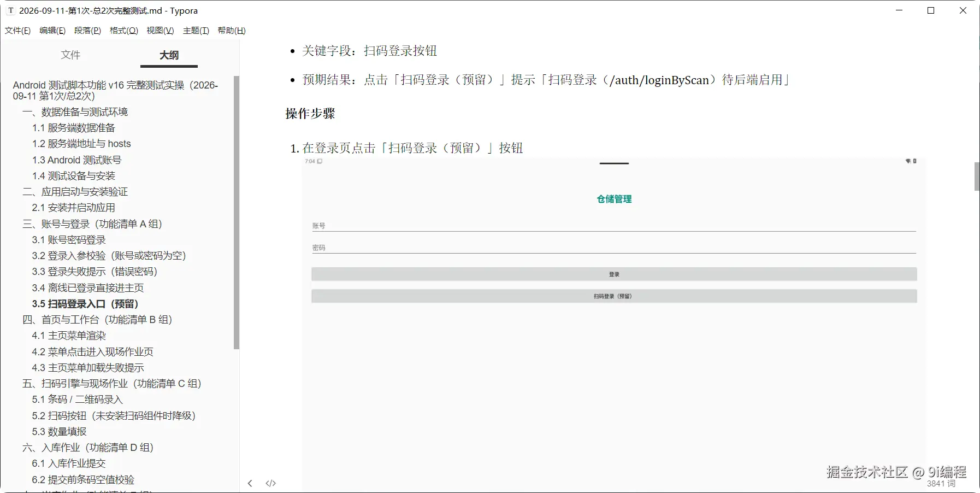Jump to outline item 3.1 账号密码登录
The width and height of the screenshot is (980, 493).
pos(69,239)
